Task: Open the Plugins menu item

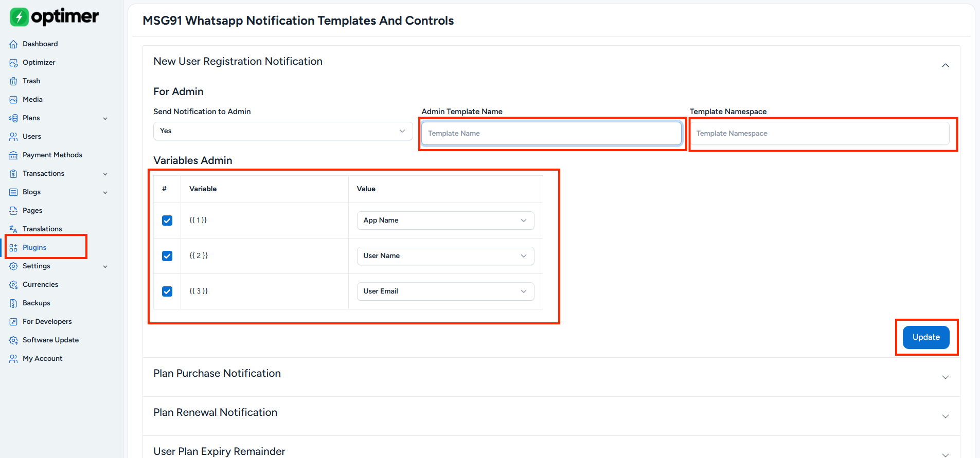Action: tap(34, 248)
